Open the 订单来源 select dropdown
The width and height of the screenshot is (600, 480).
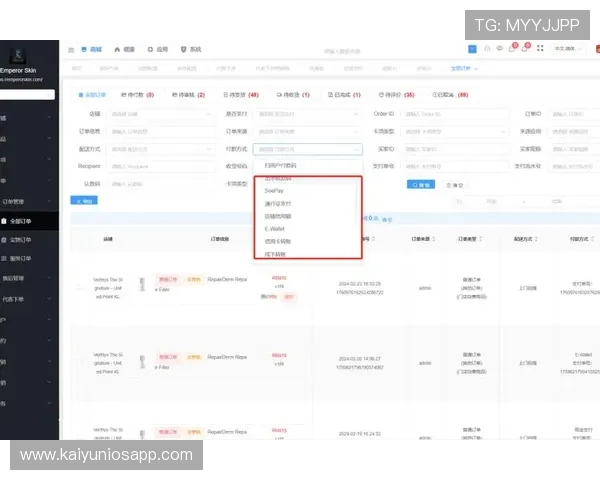tap(308, 132)
